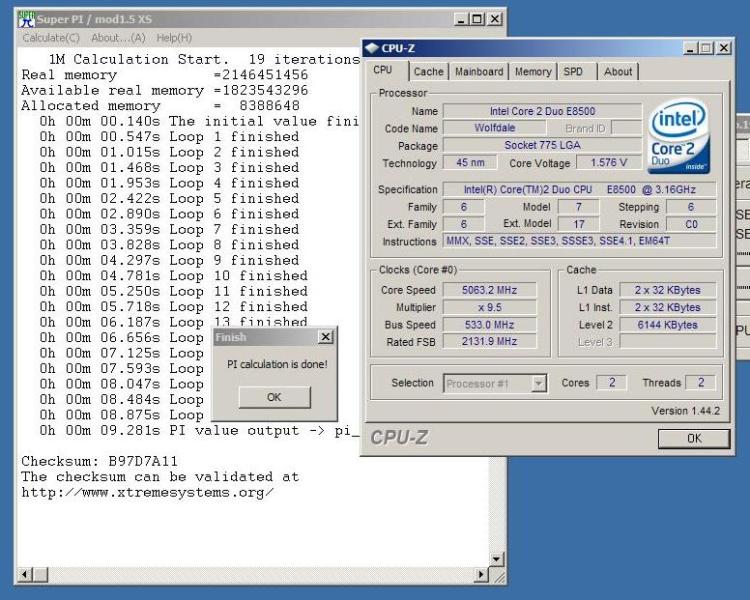Click the Checksum: B97D7A11 line
The image size is (750, 600).
point(99,461)
